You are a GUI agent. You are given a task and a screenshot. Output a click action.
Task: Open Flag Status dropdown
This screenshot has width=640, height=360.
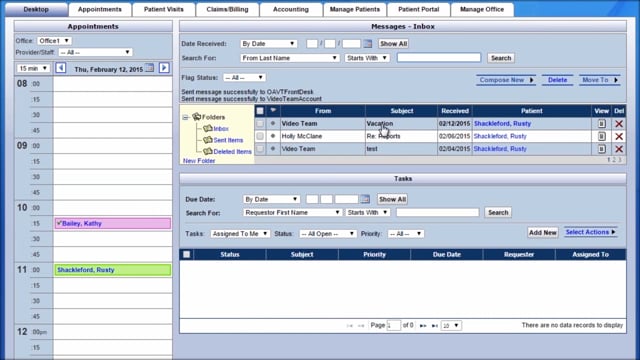click(x=244, y=78)
